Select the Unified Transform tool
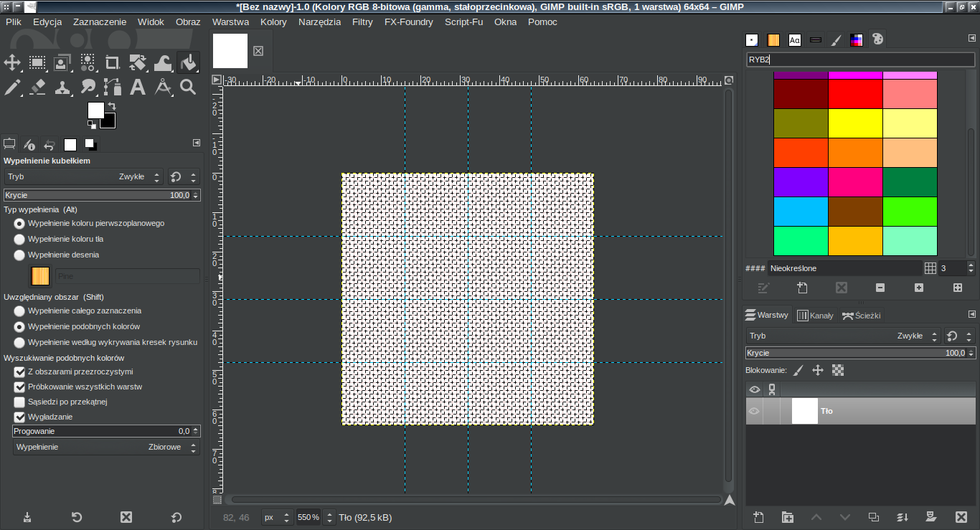This screenshot has height=530, width=980. tap(138, 62)
